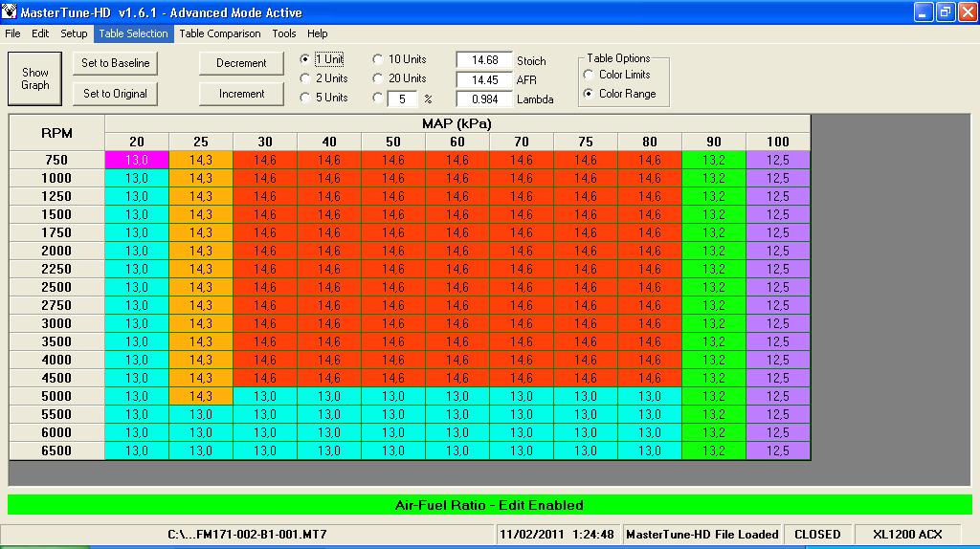The image size is (980, 549).
Task: Select cell at 3500 RPM, 60 kPa
Action: pyautogui.click(x=457, y=341)
